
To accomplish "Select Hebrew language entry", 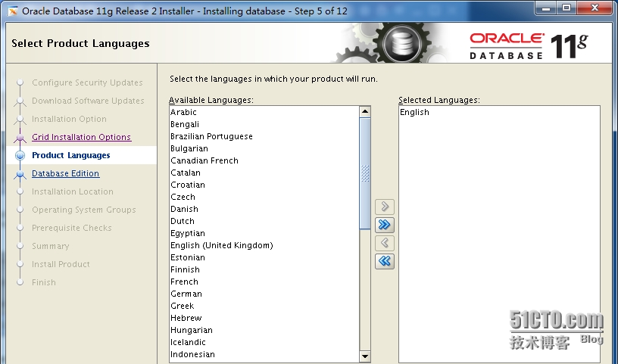I will click(x=264, y=319).
